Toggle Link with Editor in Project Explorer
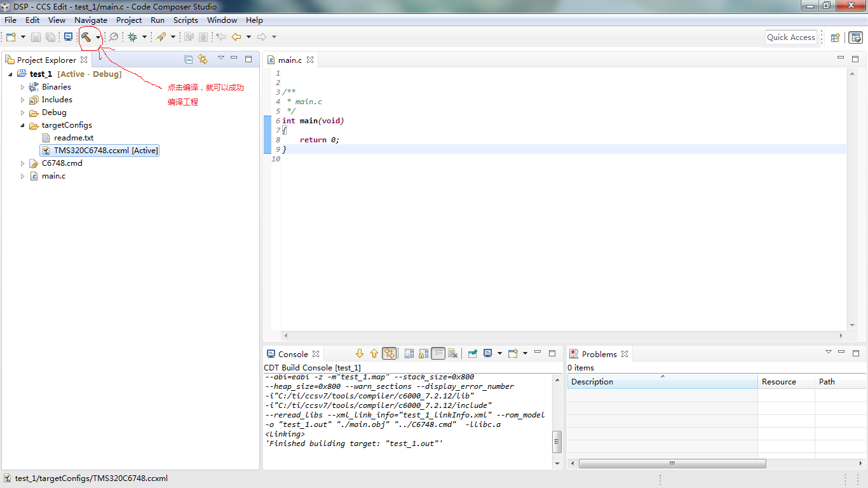The width and height of the screenshot is (868, 488). coord(203,59)
